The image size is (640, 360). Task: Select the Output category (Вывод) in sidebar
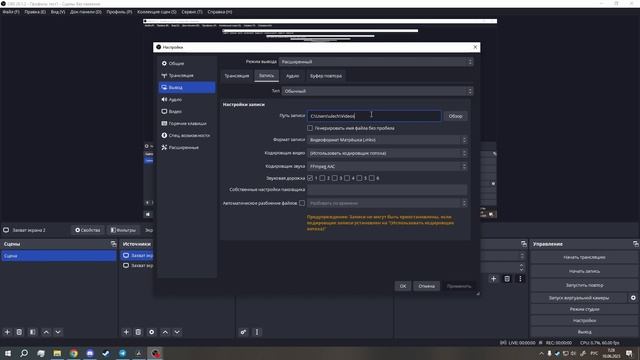187,87
